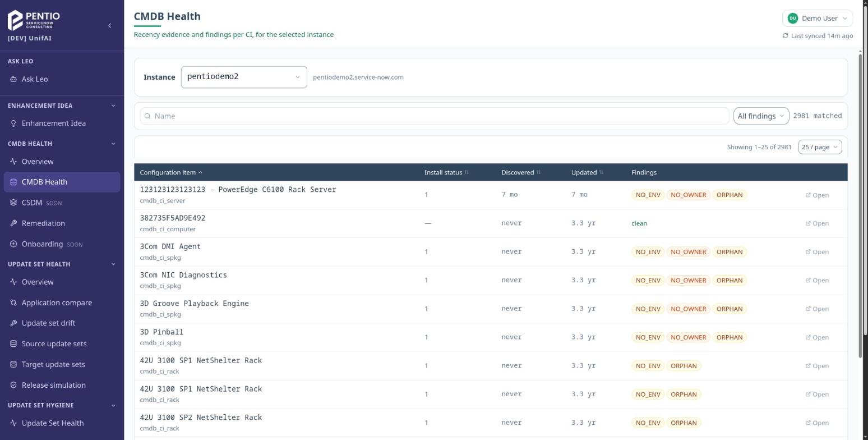868x440 pixels.
Task: Click the Source update sets database icon
Action: (13, 344)
